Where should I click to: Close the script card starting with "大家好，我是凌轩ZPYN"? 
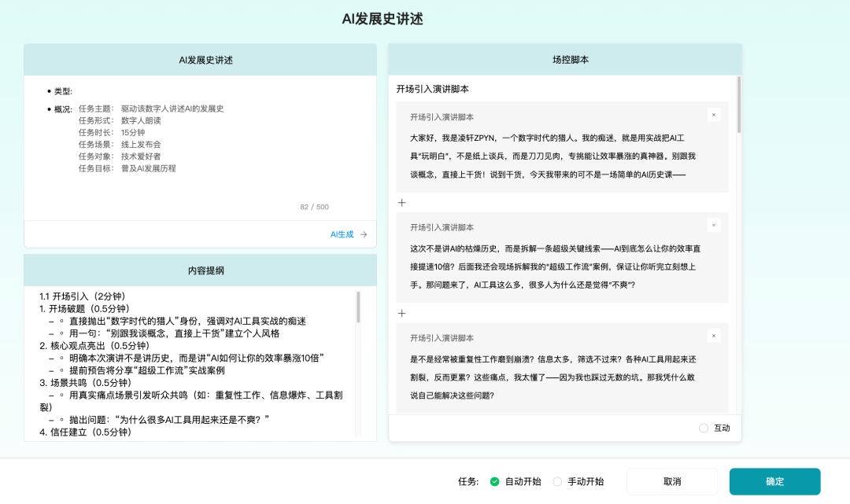[x=713, y=115]
